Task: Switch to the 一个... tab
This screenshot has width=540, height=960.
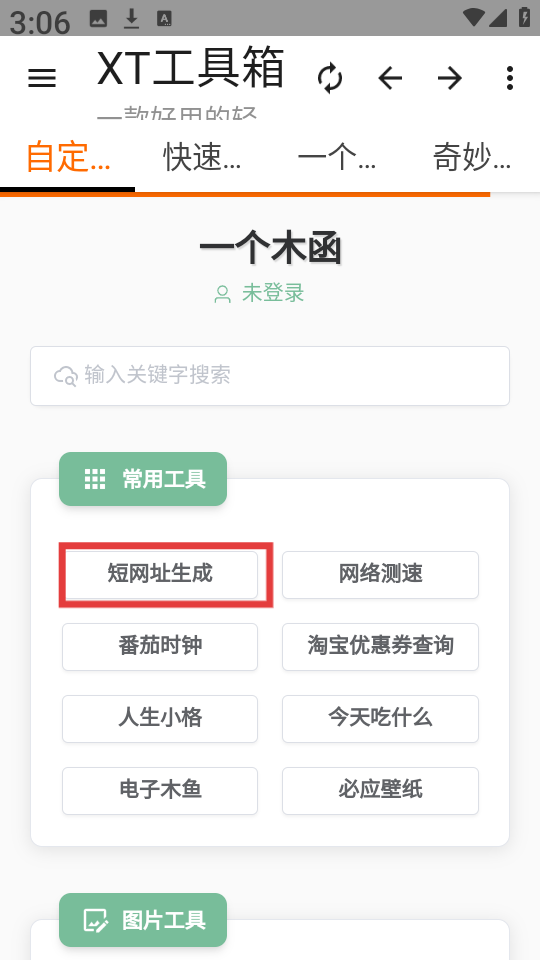Action: 337,157
